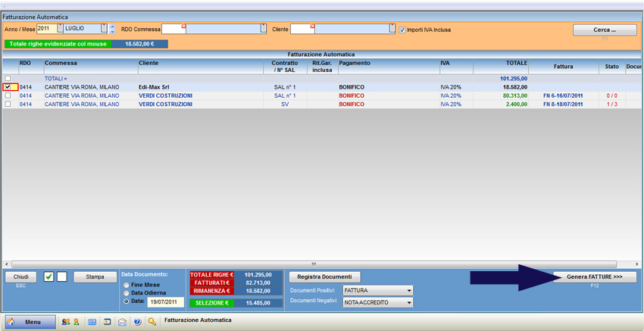Toggle Importi IVA inclusa checkbox
644x331 pixels.
point(402,30)
